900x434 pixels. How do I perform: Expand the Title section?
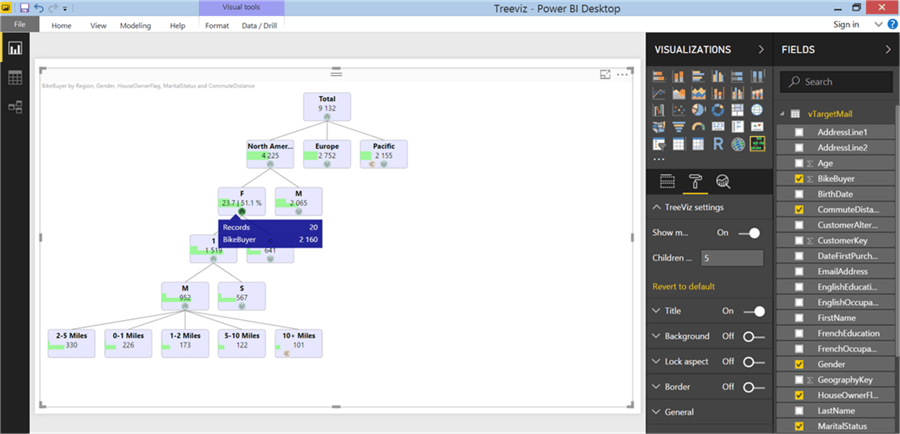[x=657, y=311]
